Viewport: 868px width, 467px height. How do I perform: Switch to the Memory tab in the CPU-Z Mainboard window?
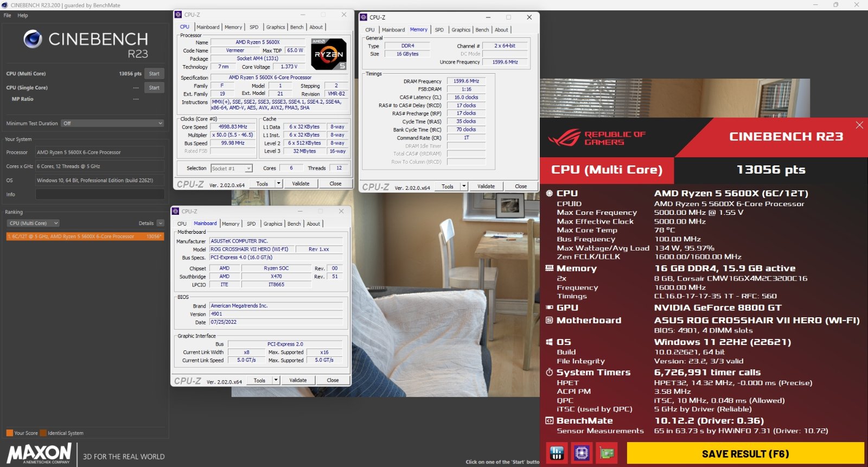(x=231, y=224)
